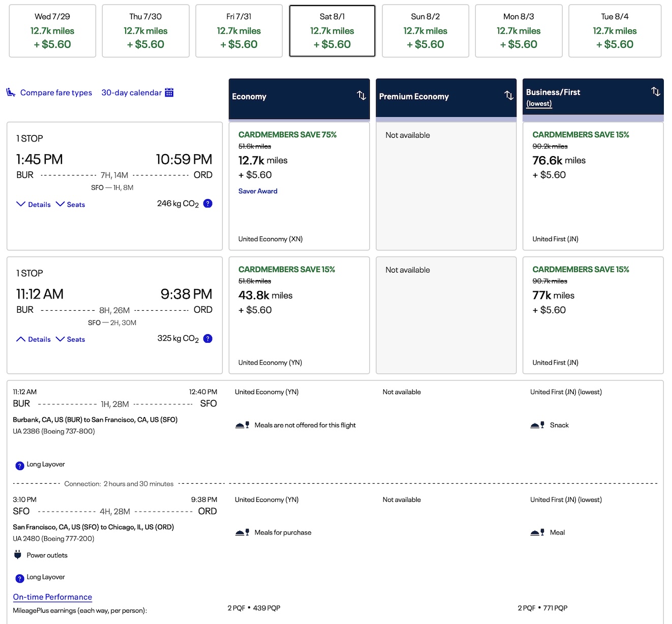Click the meal icon beside 'Snack'

coord(538,425)
